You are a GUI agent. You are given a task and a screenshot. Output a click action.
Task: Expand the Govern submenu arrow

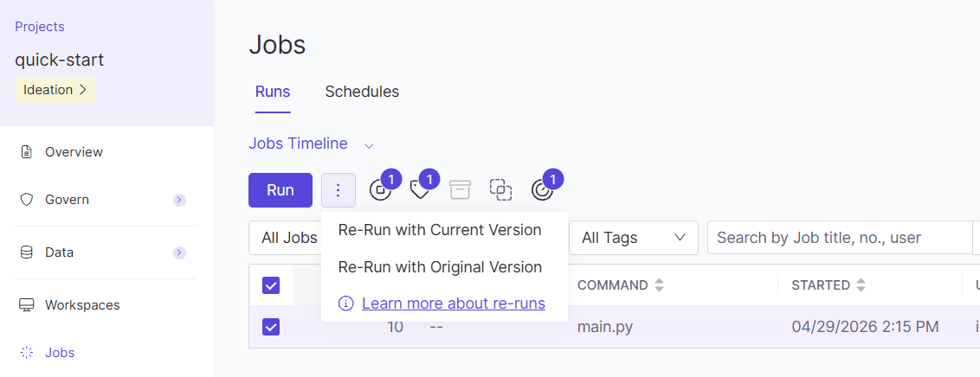coord(179,200)
